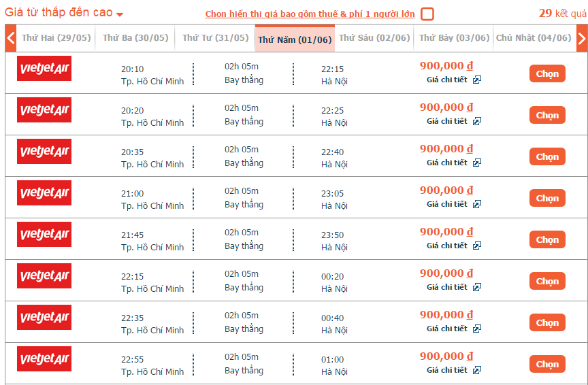Click 'Chọn hiển thị giá bao gồm thuế' link
The image size is (588, 385).
310,14
